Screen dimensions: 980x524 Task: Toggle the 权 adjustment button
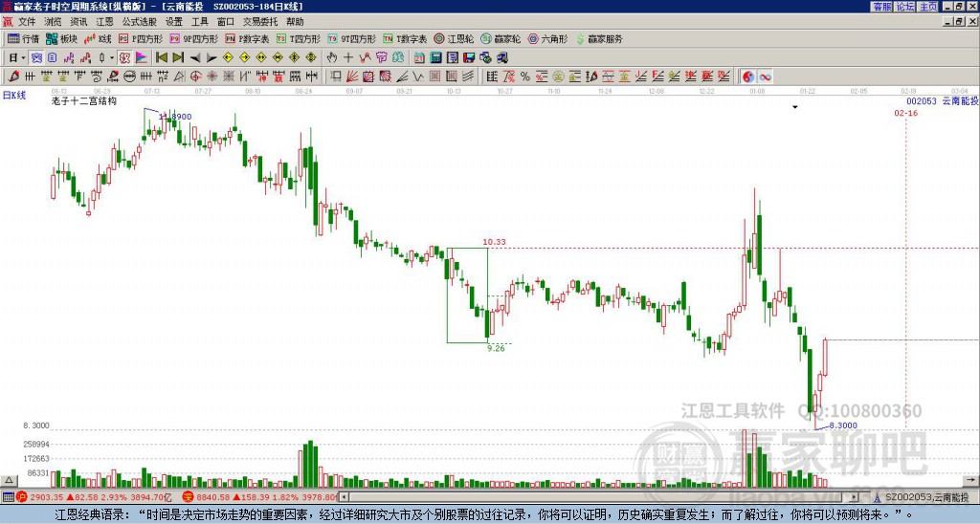pyautogui.click(x=124, y=58)
